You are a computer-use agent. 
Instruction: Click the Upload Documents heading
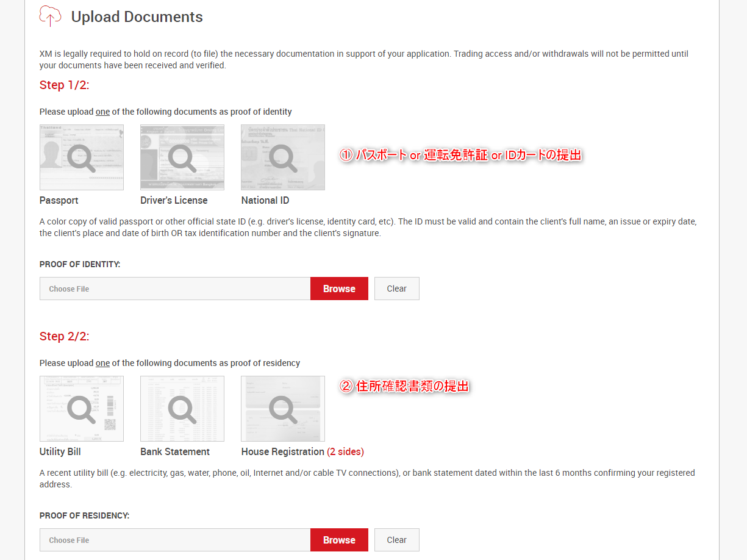point(137,17)
